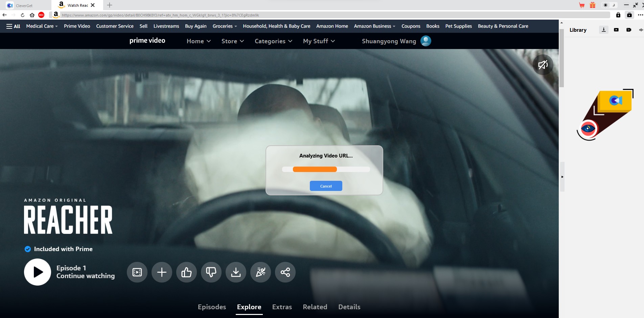This screenshot has height=318, width=644.
Task: Start a Watch Party for Reacher
Action: click(x=260, y=272)
